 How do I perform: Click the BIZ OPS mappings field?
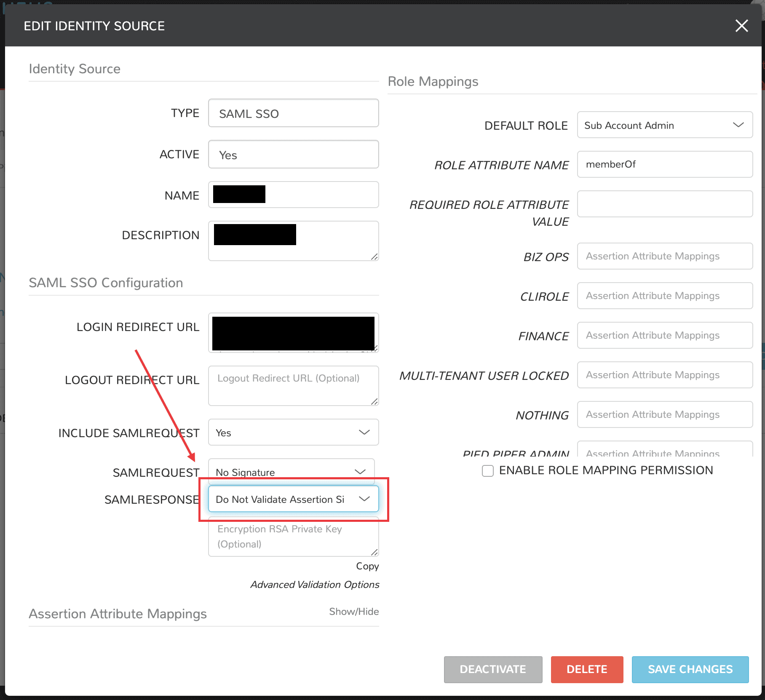(x=665, y=256)
